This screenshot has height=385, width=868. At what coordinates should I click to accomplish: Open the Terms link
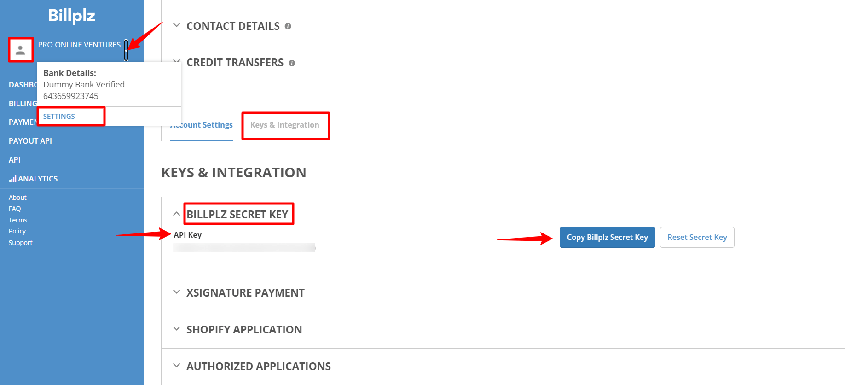pos(18,220)
